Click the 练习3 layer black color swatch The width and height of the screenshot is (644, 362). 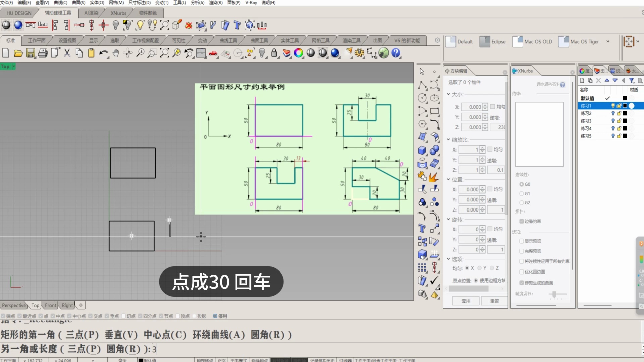[x=625, y=121]
